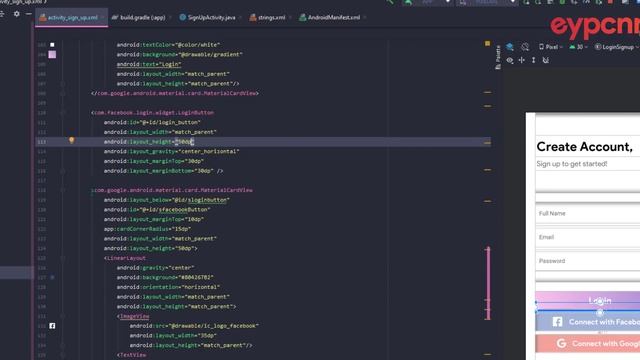Select Connect with Facebook button in preview
The width and height of the screenshot is (640, 360).
[588, 322]
